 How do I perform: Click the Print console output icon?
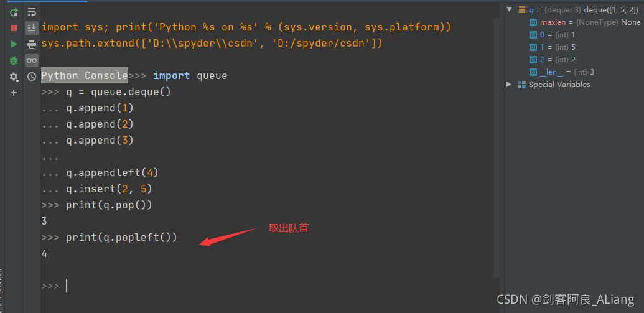(x=32, y=44)
